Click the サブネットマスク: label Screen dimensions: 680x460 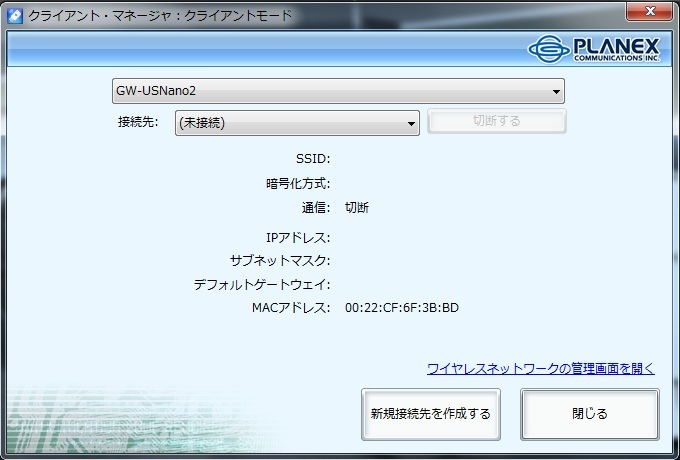(x=280, y=261)
